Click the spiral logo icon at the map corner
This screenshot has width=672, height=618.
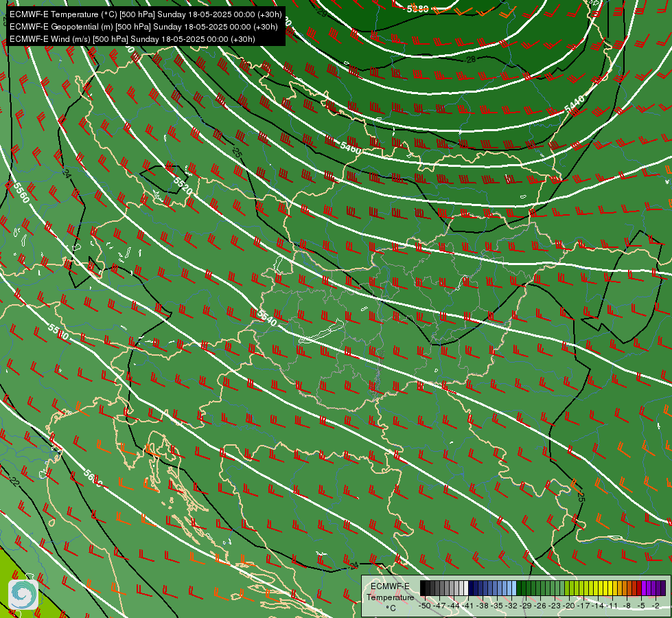(x=23, y=595)
